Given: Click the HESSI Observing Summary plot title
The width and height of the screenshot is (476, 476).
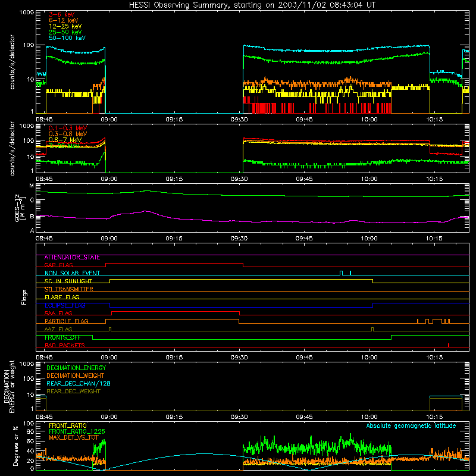Looking at the screenshot, I should (252, 5).
